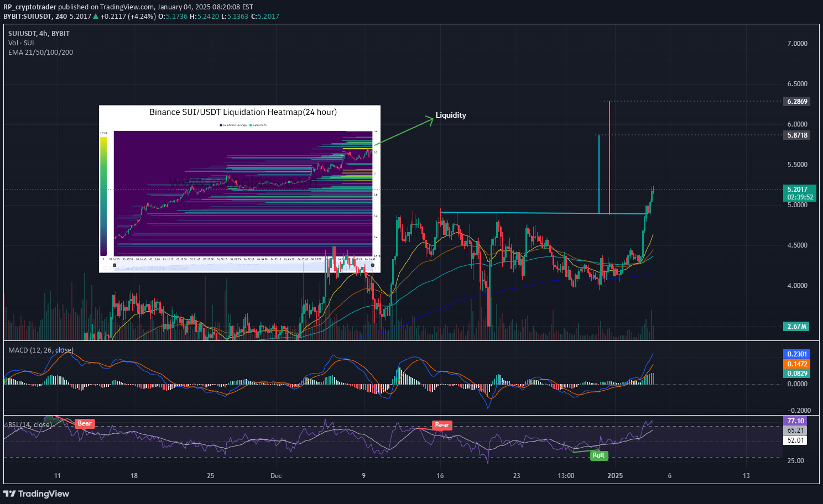Click the 'Dec' date axis label

(x=276, y=476)
